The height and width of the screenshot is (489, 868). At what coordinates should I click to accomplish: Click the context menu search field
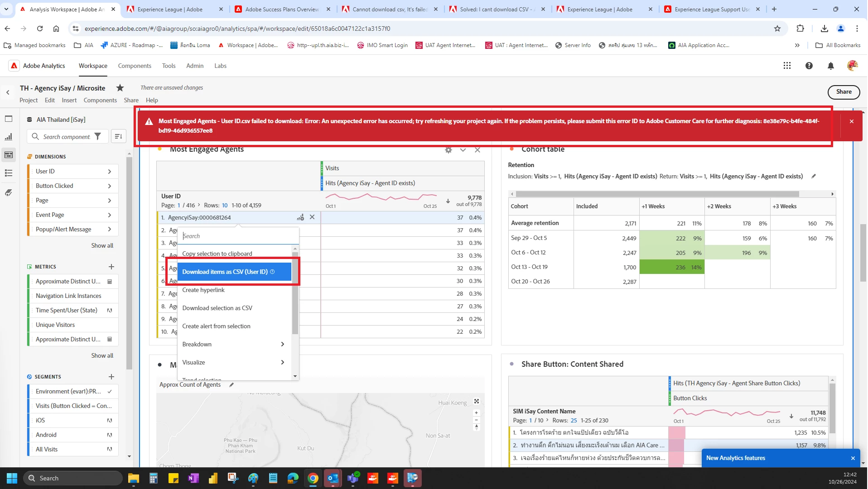[238, 236]
